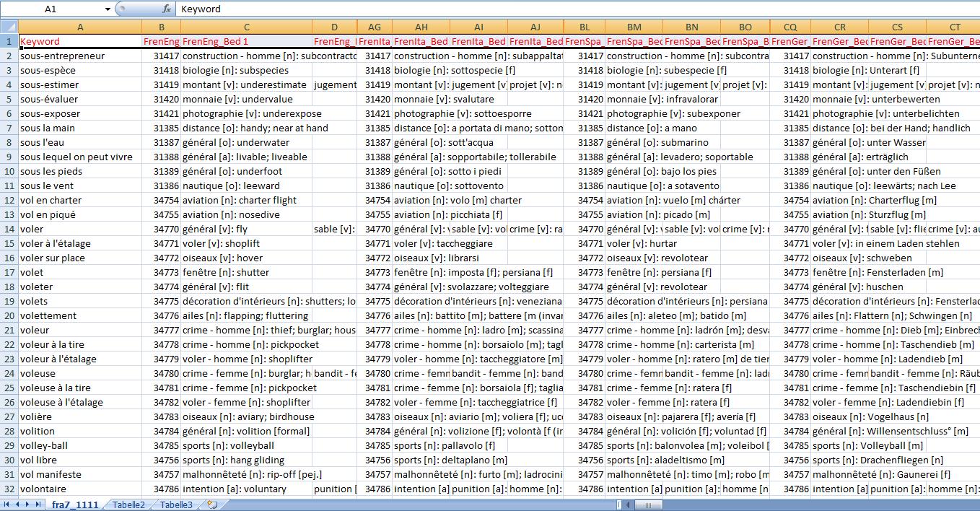Select the FrenGer column header CQ
The image size is (980, 511).
tap(790, 26)
